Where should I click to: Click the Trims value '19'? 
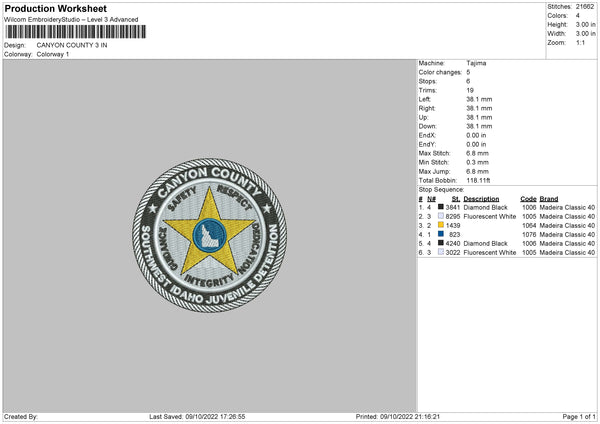[x=470, y=90]
